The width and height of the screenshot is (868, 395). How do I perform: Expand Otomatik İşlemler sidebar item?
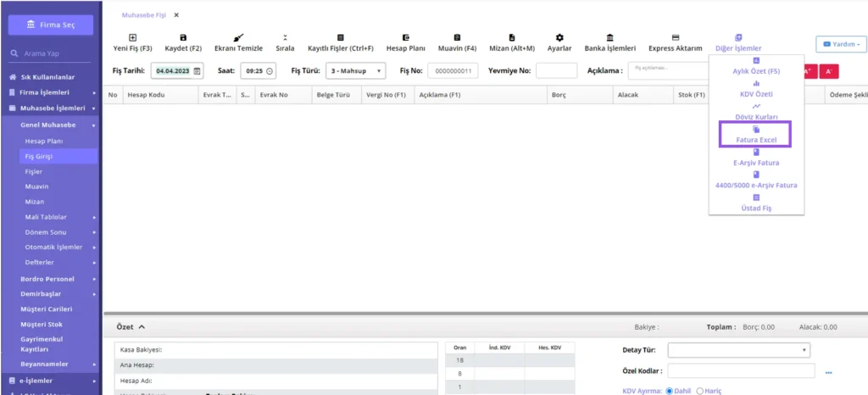pyautogui.click(x=58, y=248)
